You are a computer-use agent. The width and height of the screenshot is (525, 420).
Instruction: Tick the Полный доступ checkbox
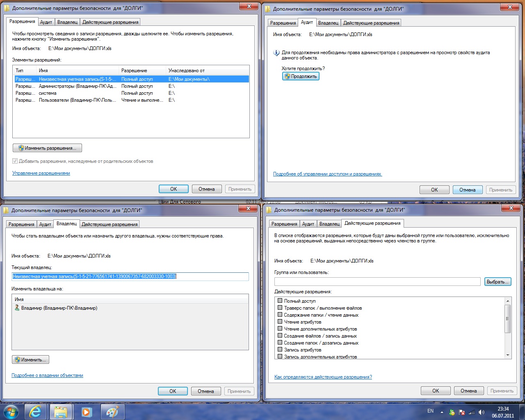coord(280,301)
